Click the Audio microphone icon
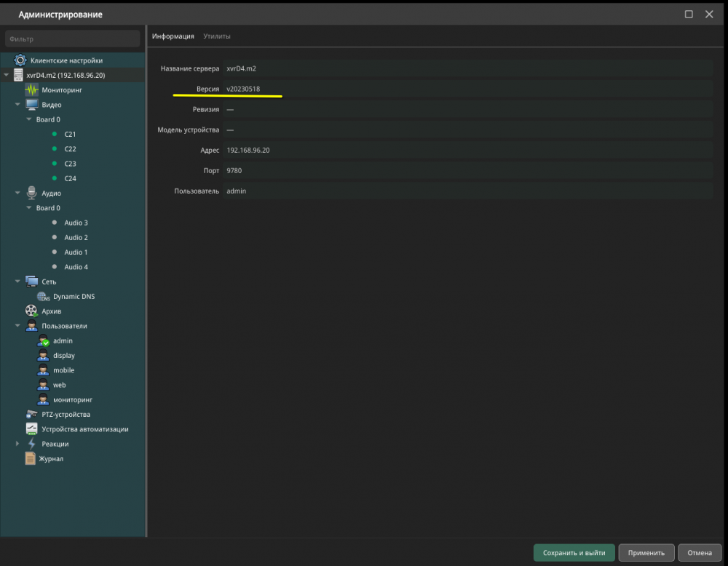This screenshot has width=728, height=566. coord(31,194)
